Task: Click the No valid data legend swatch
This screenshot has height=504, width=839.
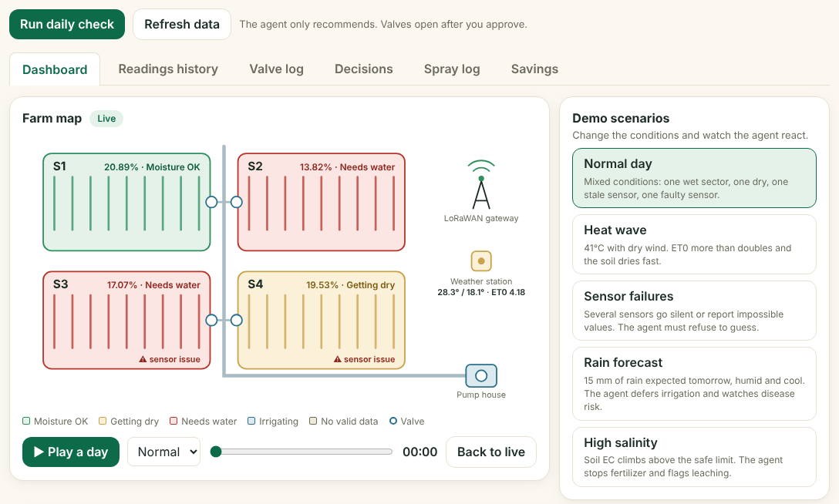Action: pos(313,422)
